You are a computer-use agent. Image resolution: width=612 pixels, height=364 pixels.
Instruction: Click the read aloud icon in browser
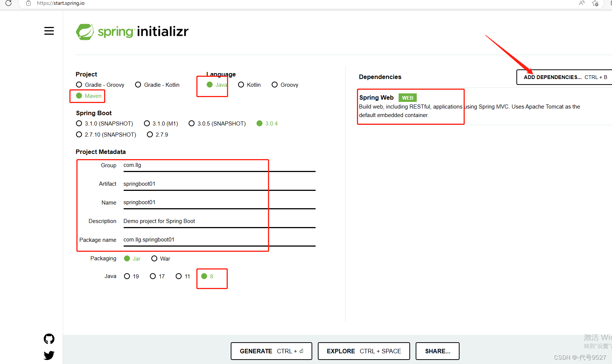pos(582,3)
